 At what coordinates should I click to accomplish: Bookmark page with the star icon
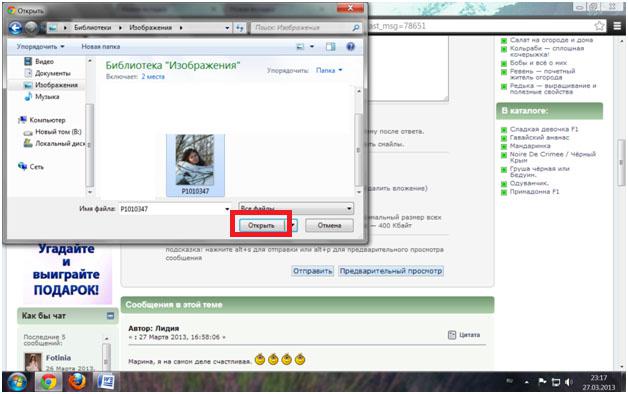[x=599, y=26]
